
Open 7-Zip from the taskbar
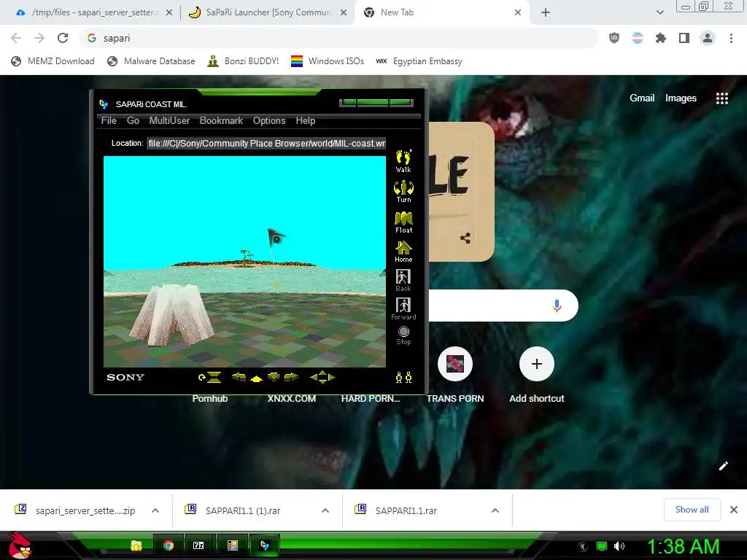point(198,545)
